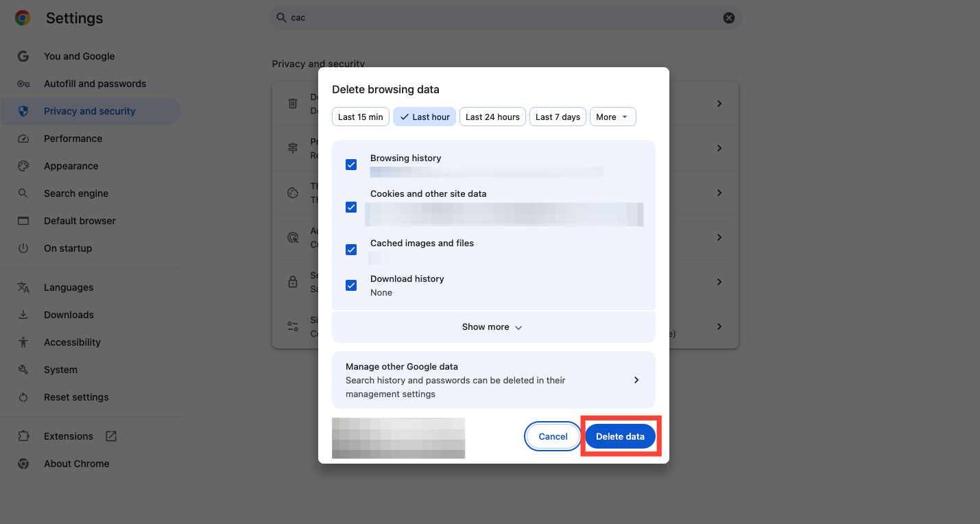Screen dimensions: 980x524
Task: Click the Autofill and passwords key icon
Action: pos(23,84)
